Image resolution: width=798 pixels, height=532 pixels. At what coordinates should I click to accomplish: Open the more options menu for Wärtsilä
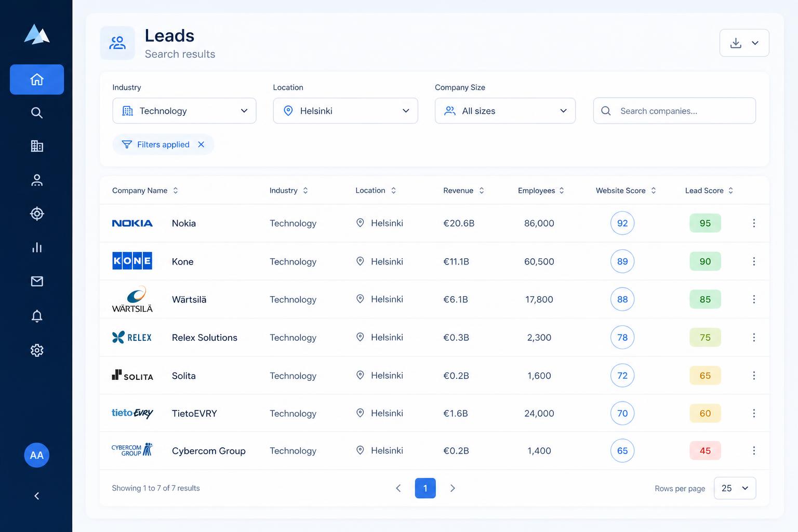754,299
